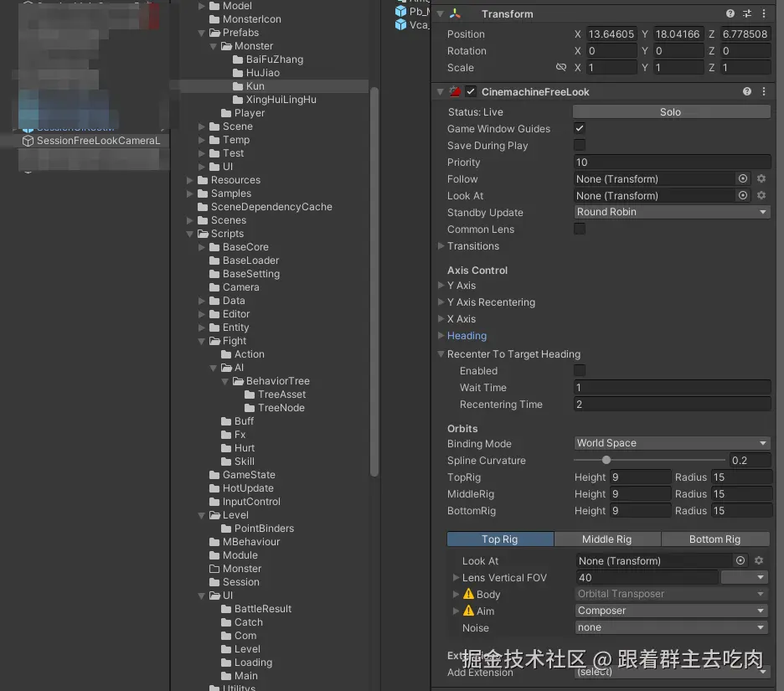Click the BaiFuZhang folder icon
This screenshot has width=784, height=691.
pyautogui.click(x=238, y=59)
